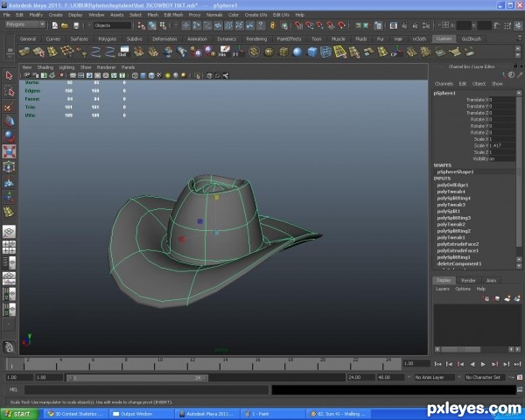Open the No Character Set dropdown
This screenshot has width=525, height=420.
click(x=483, y=377)
